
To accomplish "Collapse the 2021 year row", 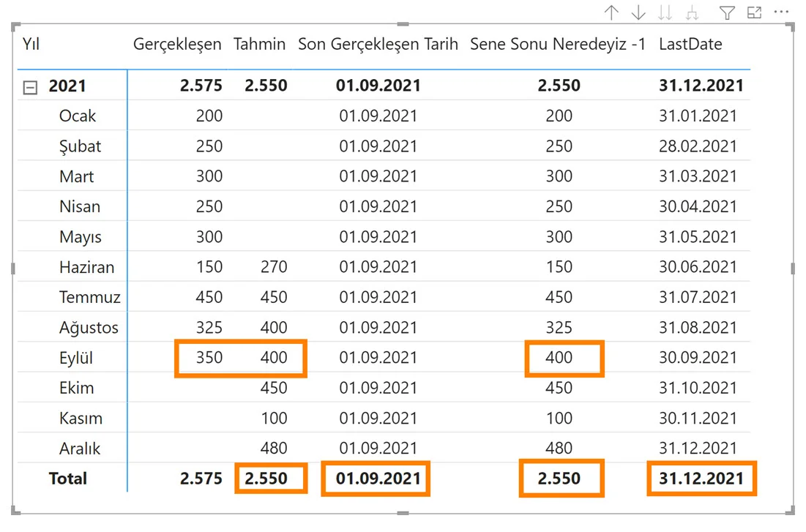I will [x=31, y=87].
